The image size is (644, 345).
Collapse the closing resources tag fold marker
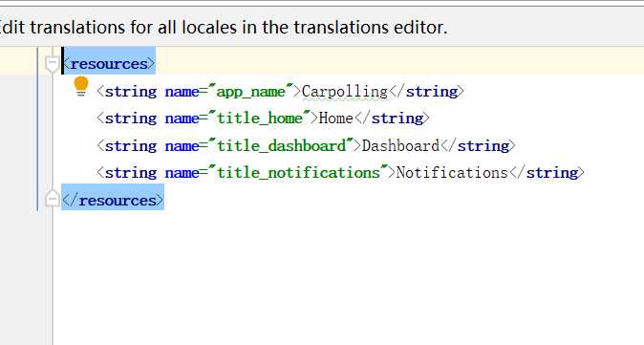pos(53,199)
